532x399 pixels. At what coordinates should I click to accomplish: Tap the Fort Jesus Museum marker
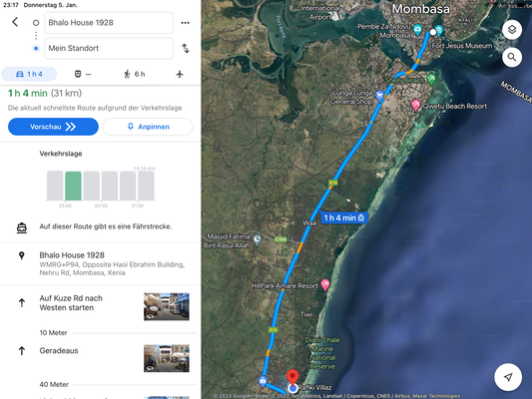439,31
